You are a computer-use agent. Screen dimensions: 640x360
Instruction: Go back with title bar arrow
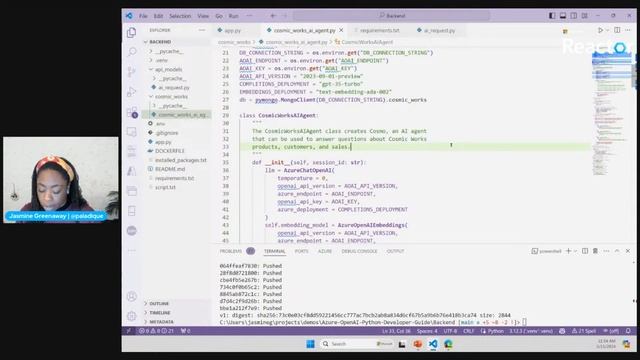tap(273, 16)
